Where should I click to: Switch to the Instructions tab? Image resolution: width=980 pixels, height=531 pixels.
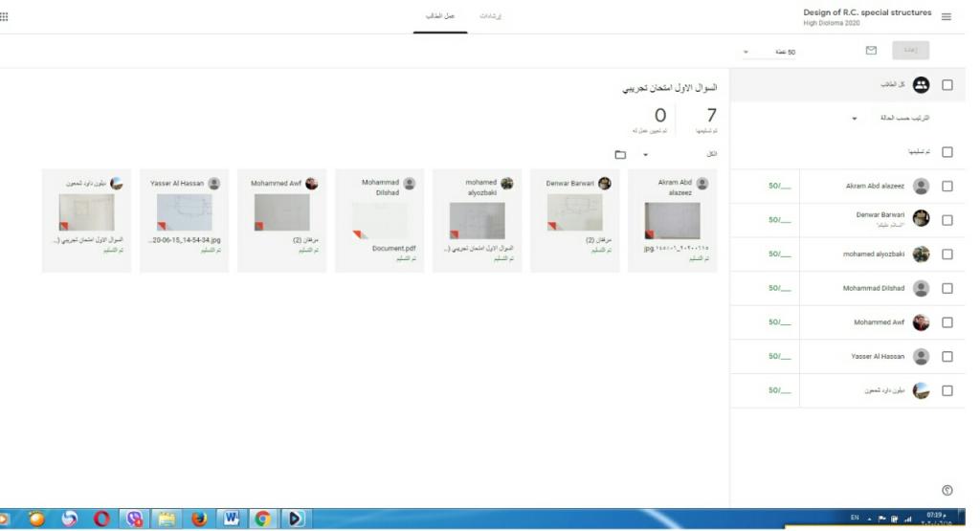click(491, 17)
